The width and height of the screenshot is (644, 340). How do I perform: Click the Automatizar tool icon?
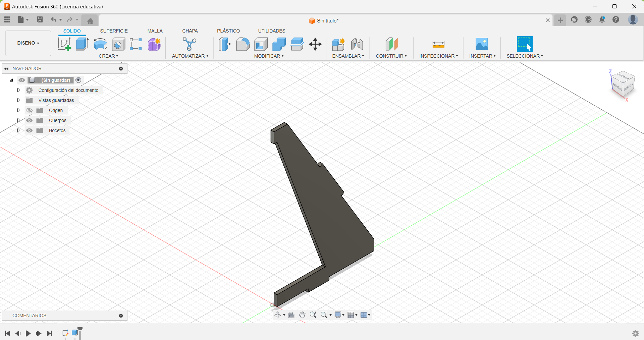(190, 44)
